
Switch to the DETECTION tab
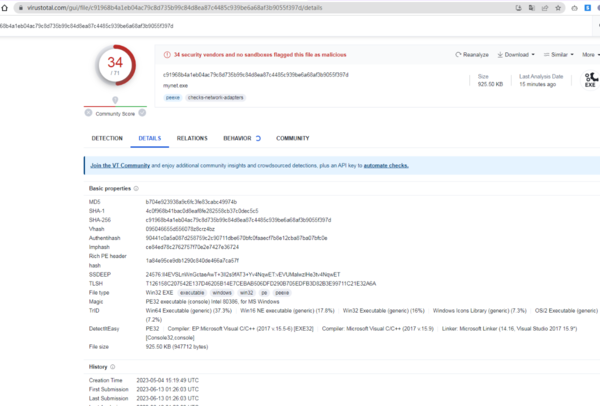(x=107, y=138)
